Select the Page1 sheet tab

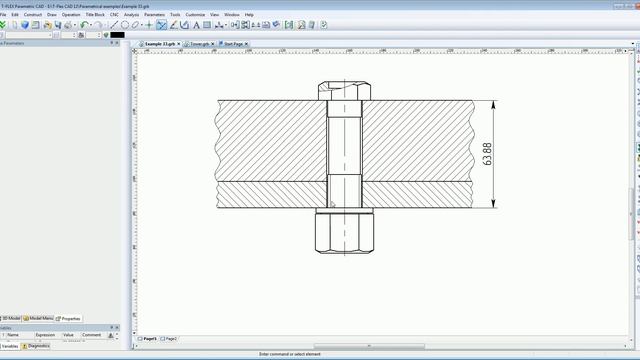147,339
